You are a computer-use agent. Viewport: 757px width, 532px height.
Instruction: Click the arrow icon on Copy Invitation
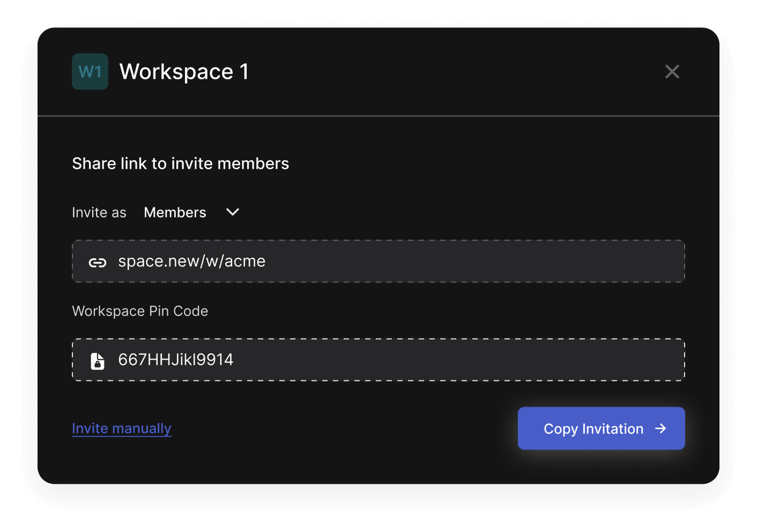(x=660, y=429)
